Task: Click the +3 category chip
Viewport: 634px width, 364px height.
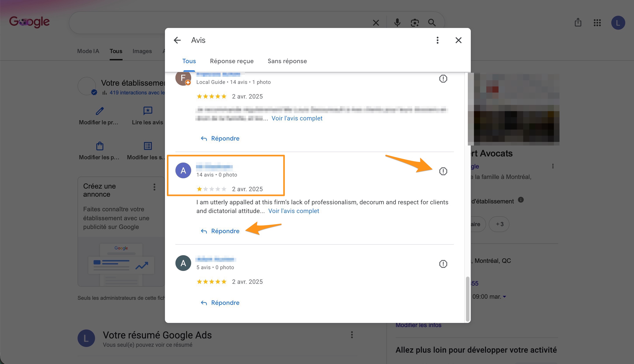Action: (499, 224)
